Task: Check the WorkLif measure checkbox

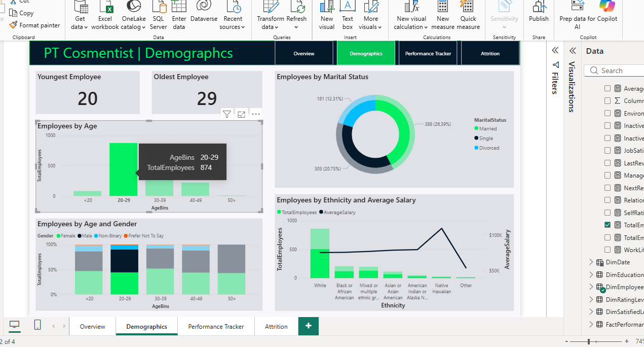Action: (608, 250)
